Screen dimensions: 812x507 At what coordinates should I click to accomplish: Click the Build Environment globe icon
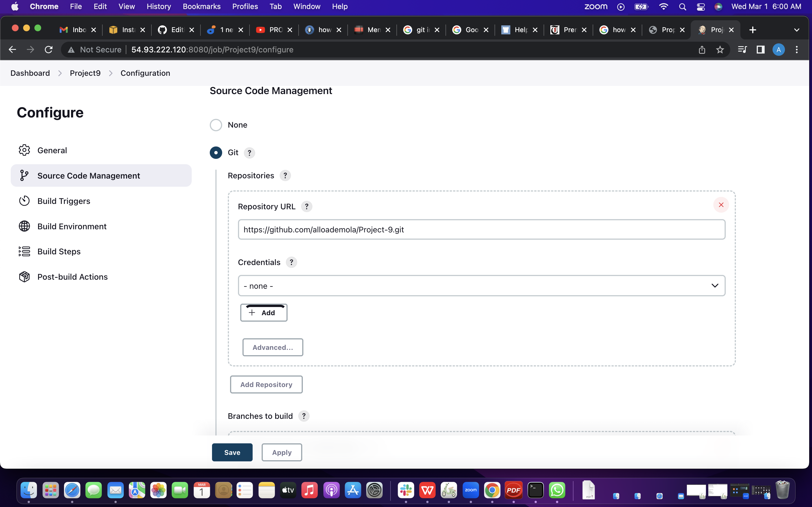click(x=24, y=226)
